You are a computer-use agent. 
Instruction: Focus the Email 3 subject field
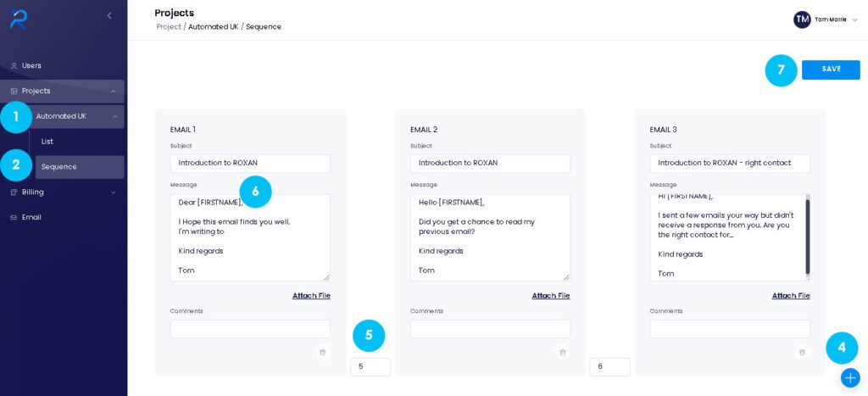coord(730,164)
